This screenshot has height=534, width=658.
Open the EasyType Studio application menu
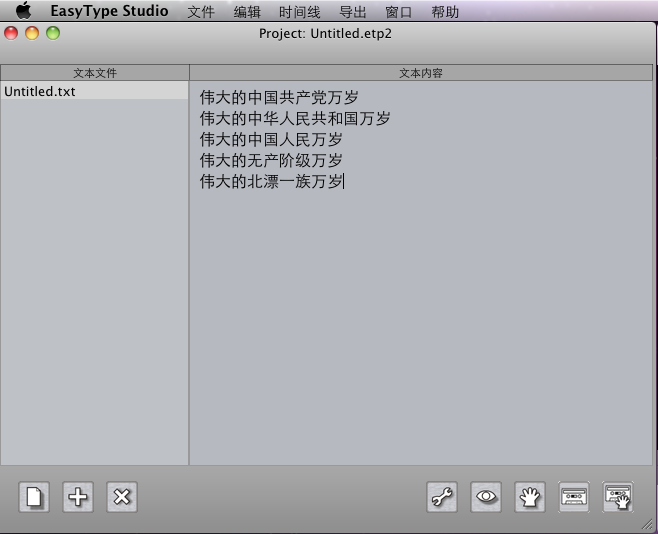pyautogui.click(x=110, y=11)
